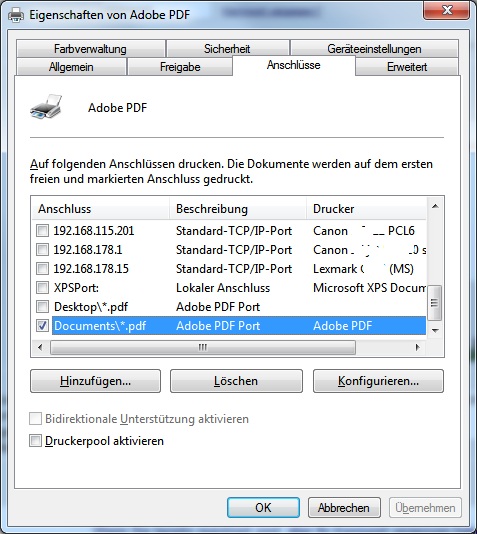Check the 192.168.115.201 port checkbox
Viewport: 477px width, 534px height.
tap(42, 231)
